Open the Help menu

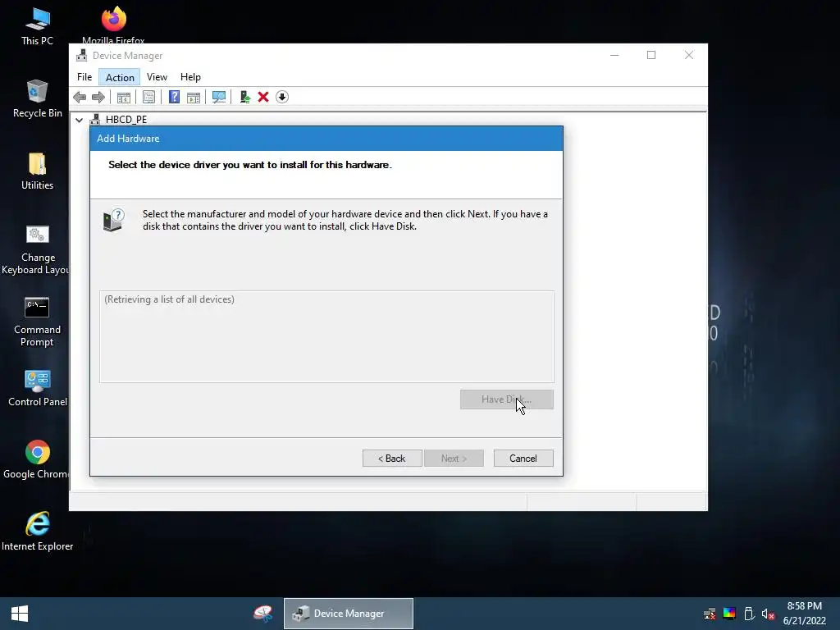tap(190, 77)
